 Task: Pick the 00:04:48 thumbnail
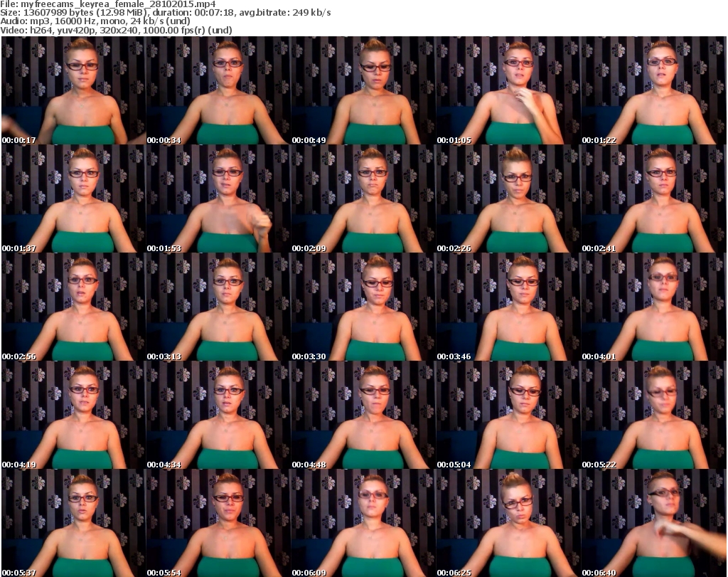(363, 415)
